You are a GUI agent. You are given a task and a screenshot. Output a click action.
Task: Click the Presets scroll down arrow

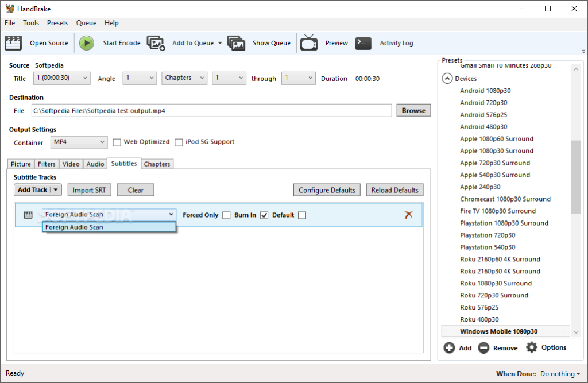(575, 332)
